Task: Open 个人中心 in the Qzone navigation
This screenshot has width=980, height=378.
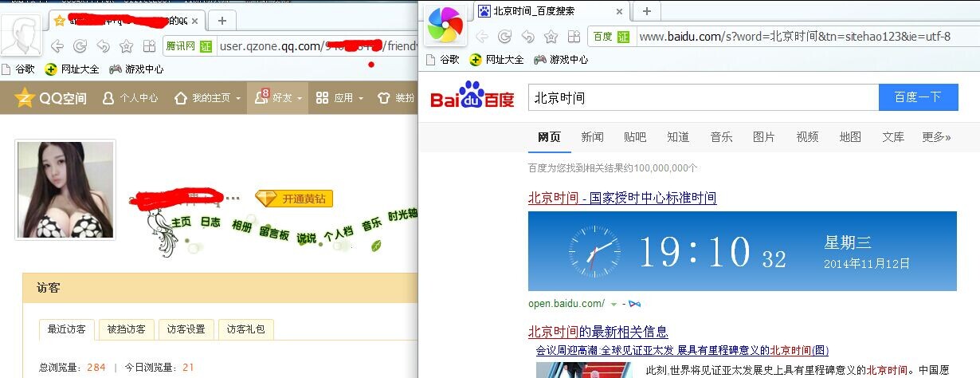Action: (x=130, y=98)
